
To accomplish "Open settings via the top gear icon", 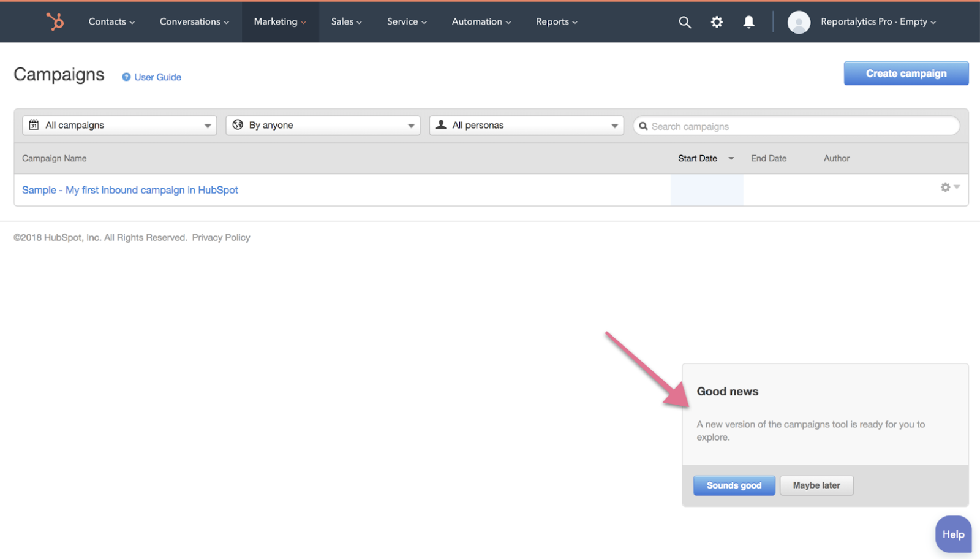I will pos(717,22).
